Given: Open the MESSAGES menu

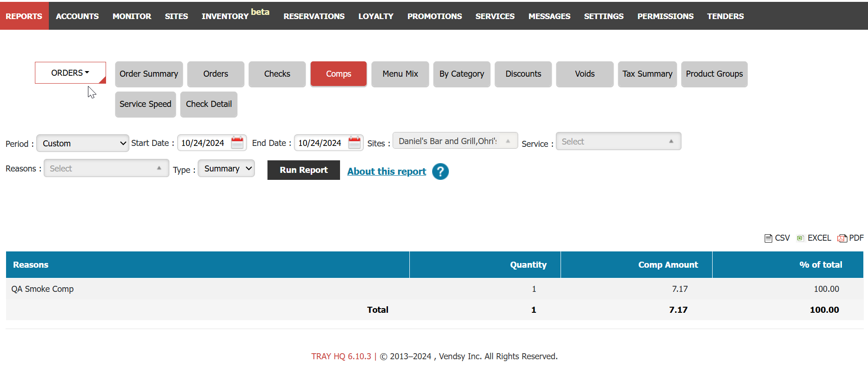Looking at the screenshot, I should tap(549, 16).
